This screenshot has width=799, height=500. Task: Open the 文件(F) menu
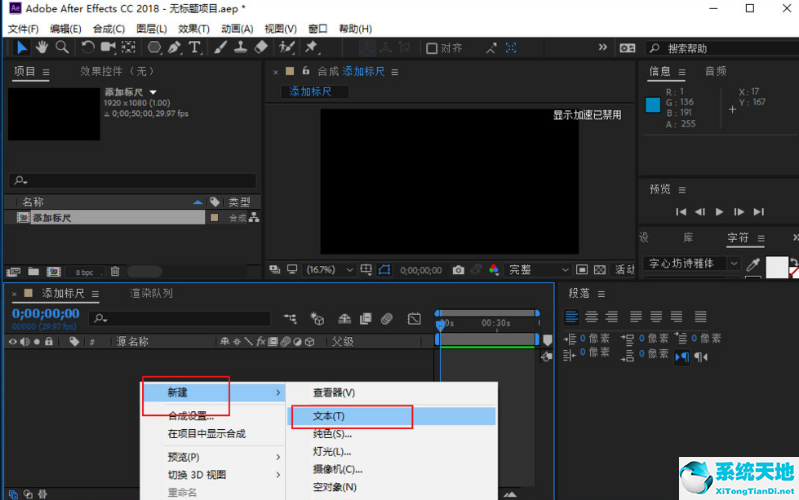23,29
